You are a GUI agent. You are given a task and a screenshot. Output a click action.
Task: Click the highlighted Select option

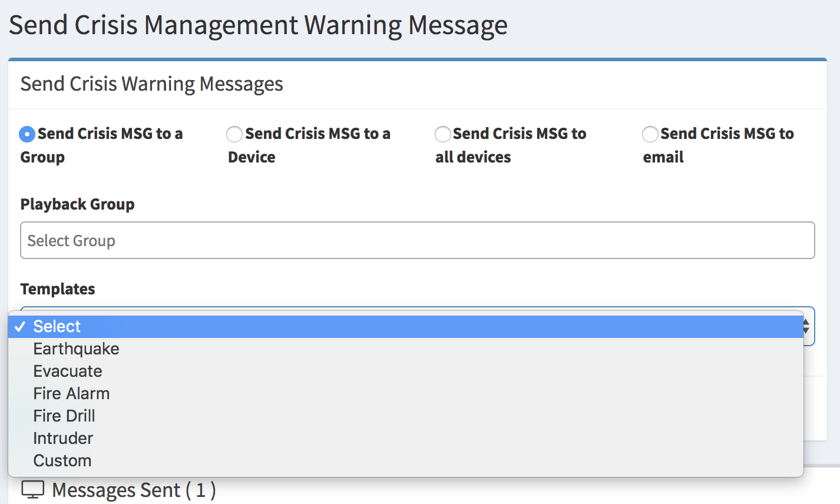406,327
